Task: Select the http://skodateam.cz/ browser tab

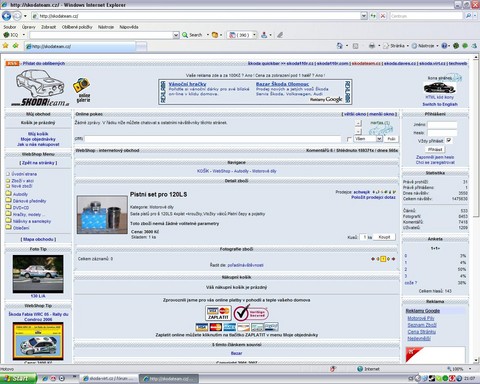Action: pos(80,46)
